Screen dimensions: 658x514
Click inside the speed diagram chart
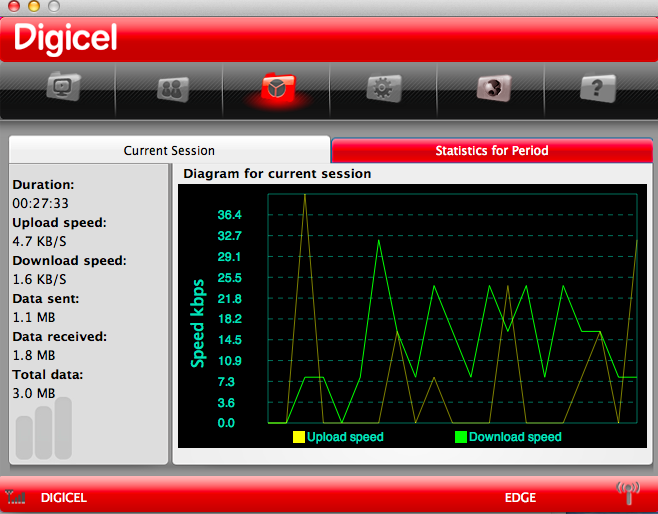[452, 308]
